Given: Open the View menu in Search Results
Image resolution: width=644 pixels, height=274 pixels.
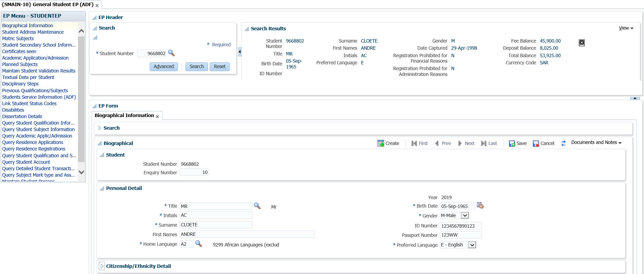Looking at the screenshot, I should tap(626, 28).
